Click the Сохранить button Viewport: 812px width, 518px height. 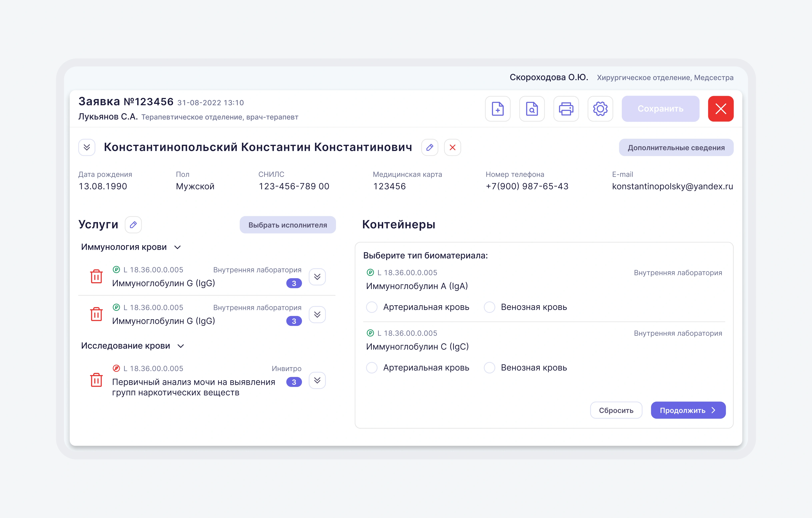tap(660, 109)
